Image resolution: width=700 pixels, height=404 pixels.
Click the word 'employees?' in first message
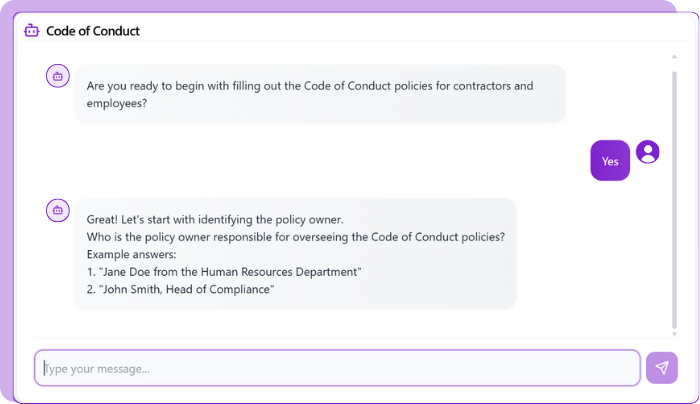coord(117,103)
